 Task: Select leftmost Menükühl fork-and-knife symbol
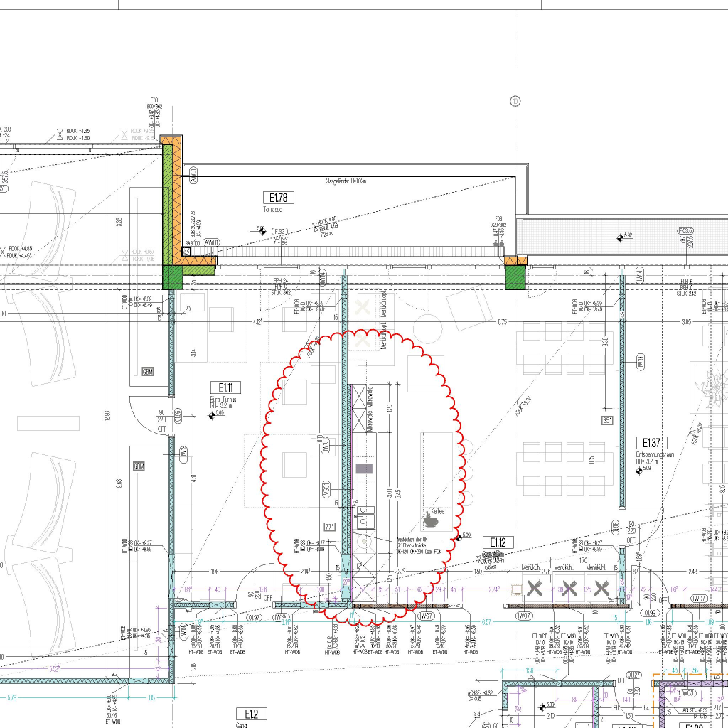(535, 588)
